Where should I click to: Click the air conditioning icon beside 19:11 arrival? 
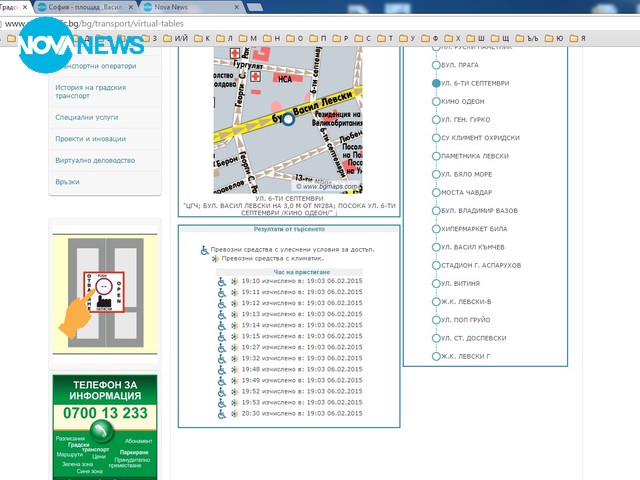[x=232, y=292]
